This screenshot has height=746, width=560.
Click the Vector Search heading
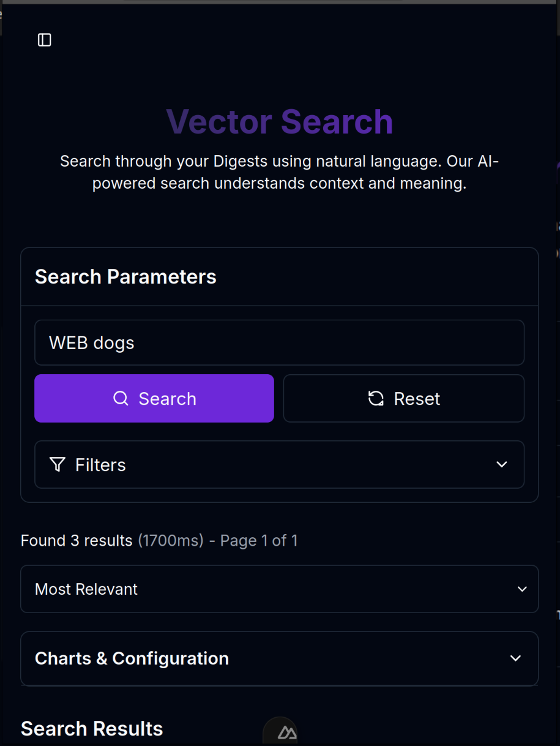(280, 121)
